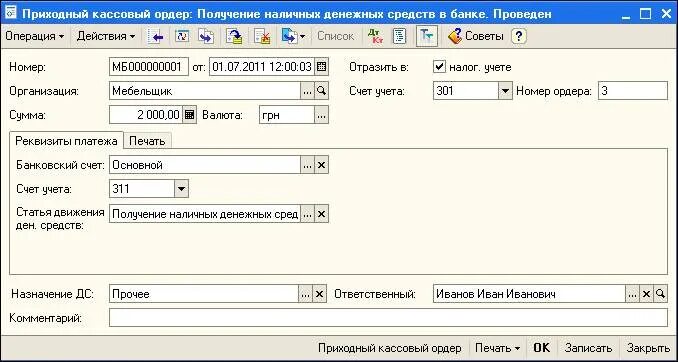Click the Назначение ДС field Прочее

[x=204, y=294]
